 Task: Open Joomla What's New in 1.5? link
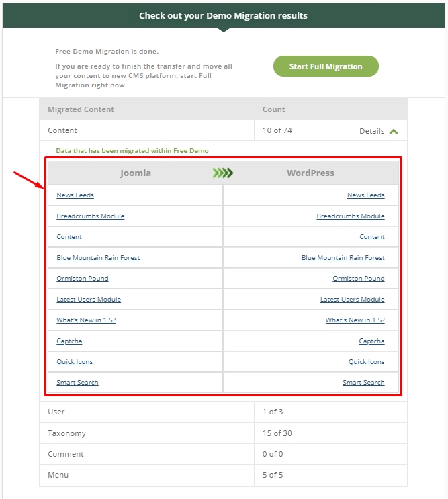click(86, 320)
